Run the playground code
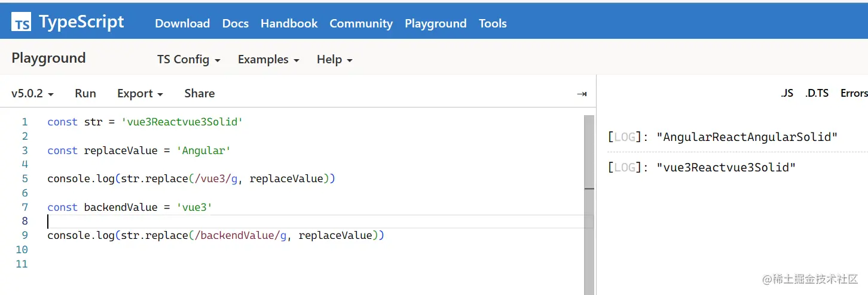The image size is (868, 295). coord(85,94)
